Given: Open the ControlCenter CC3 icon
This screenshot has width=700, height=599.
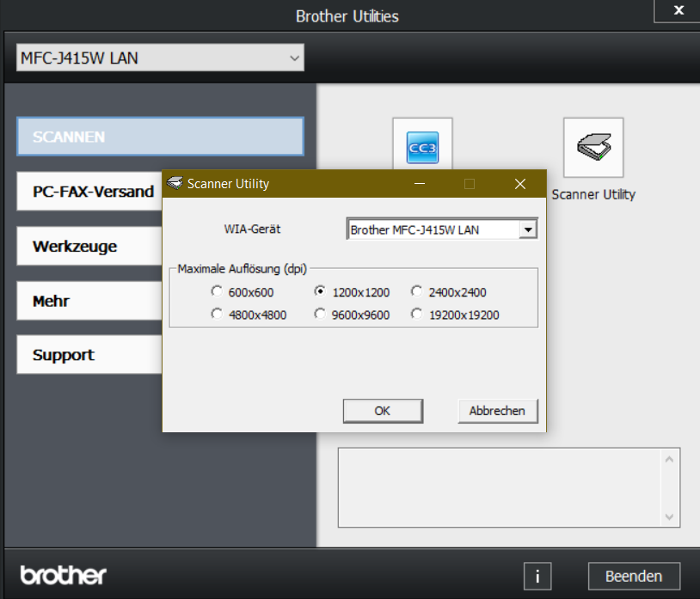Looking at the screenshot, I should tap(422, 144).
